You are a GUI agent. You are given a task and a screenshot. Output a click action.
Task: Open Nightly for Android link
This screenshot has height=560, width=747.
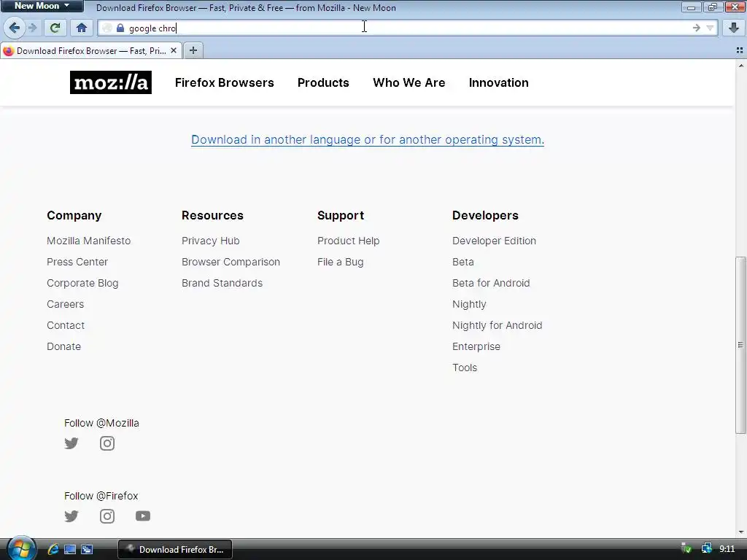click(497, 325)
